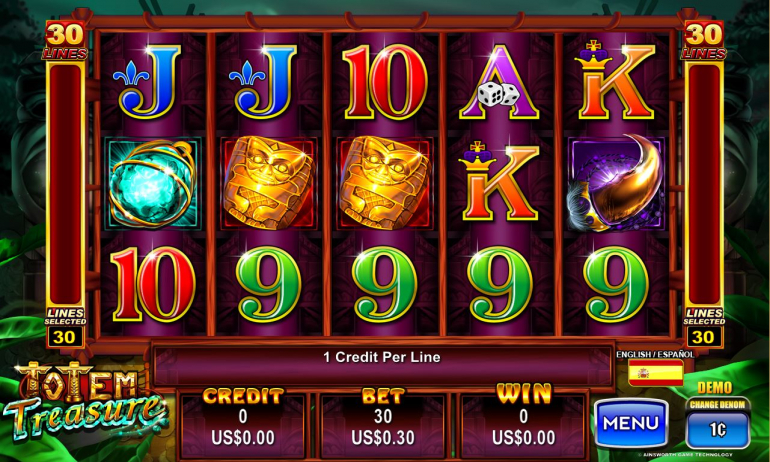Click the left Lines Selected 30 box
This screenshot has width=770, height=462.
(x=64, y=337)
